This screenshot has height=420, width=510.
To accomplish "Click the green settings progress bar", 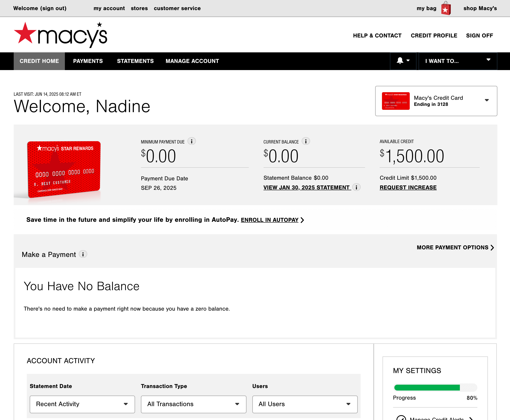I will (427, 388).
